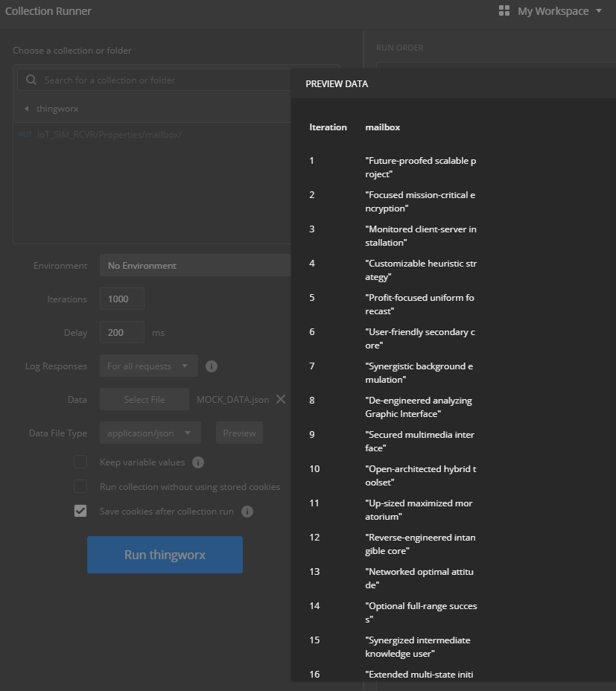Image resolution: width=616 pixels, height=691 pixels.
Task: Click the search magnifier icon in collection search
Action: [30, 79]
